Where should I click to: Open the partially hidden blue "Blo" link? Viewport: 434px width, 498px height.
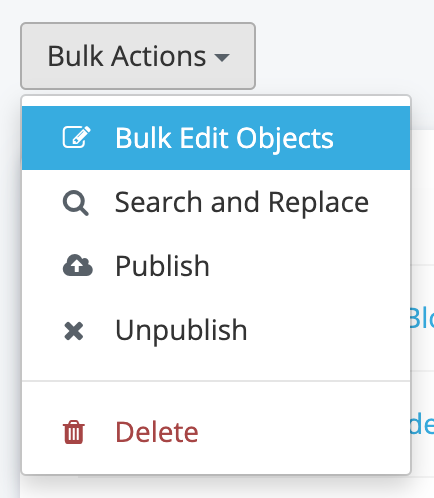(422, 318)
